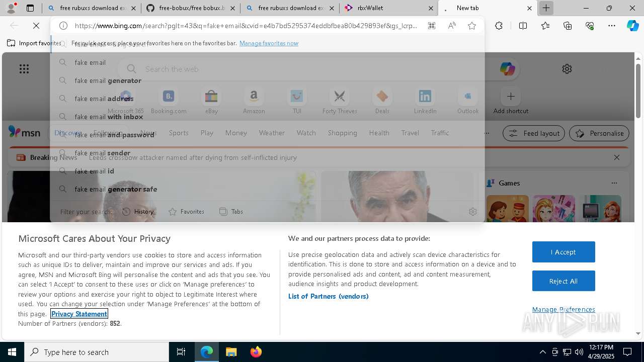Image resolution: width=644 pixels, height=362 pixels.
Task: Open Copilot icon beside web search box
Action: click(507, 69)
